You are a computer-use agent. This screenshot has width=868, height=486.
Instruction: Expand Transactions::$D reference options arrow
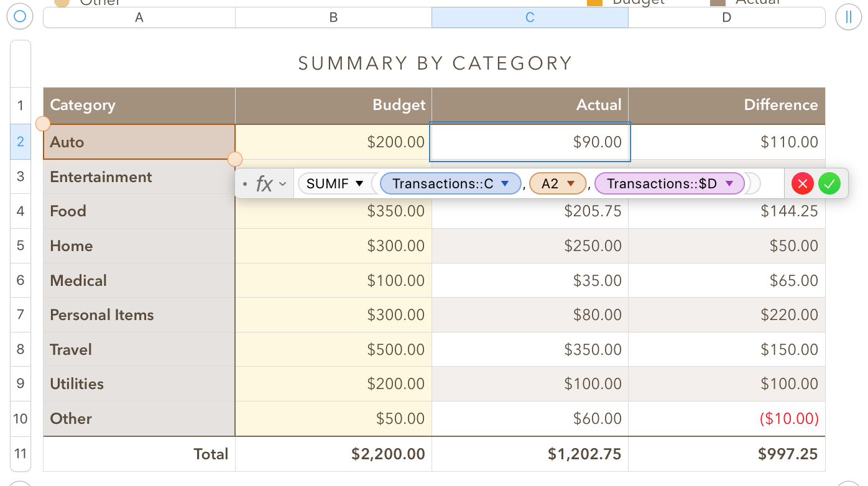coord(729,183)
